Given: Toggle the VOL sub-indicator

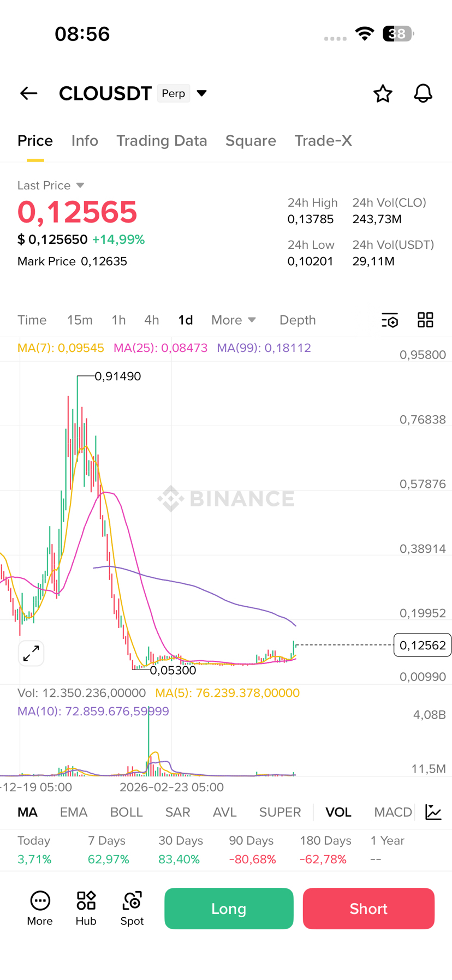Looking at the screenshot, I should click(x=338, y=812).
